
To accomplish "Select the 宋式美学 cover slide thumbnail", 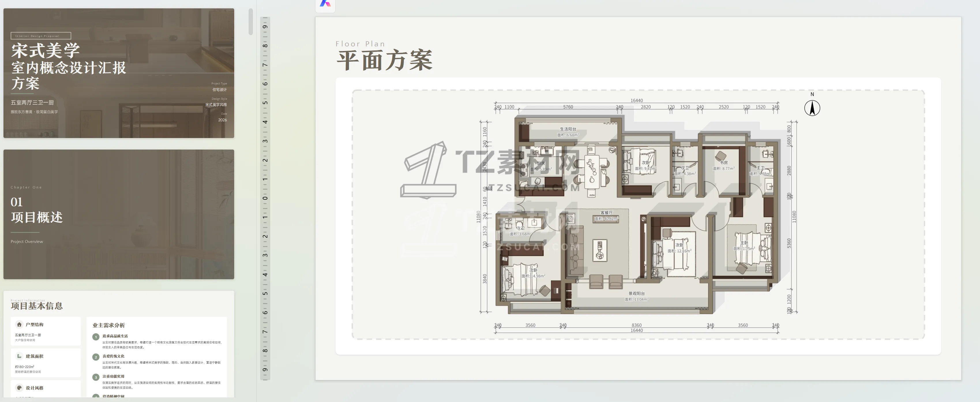I will (x=119, y=73).
